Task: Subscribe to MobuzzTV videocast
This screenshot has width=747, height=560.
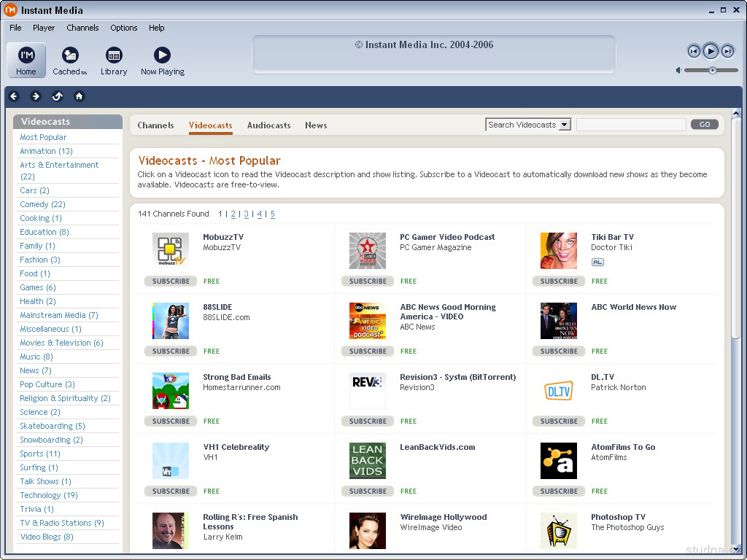Action: coord(171,281)
